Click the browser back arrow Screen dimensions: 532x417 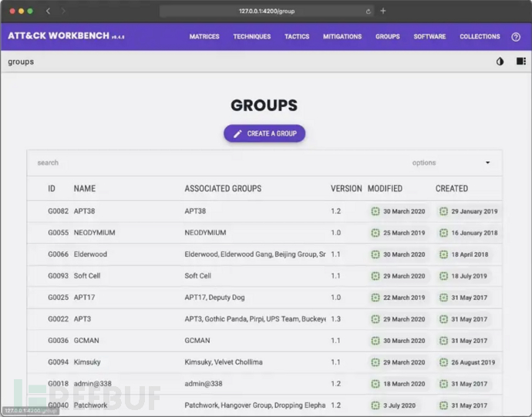pyautogui.click(x=48, y=11)
